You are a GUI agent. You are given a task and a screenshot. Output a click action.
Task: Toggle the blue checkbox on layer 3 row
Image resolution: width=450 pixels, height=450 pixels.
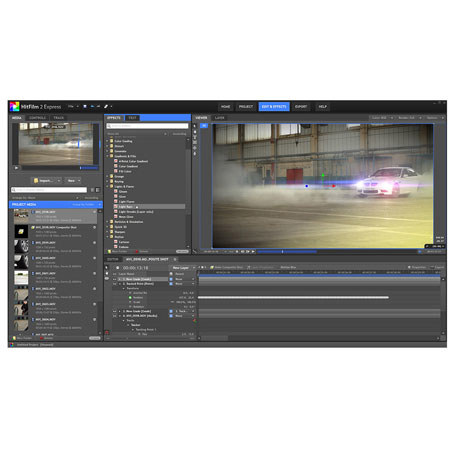(171, 311)
